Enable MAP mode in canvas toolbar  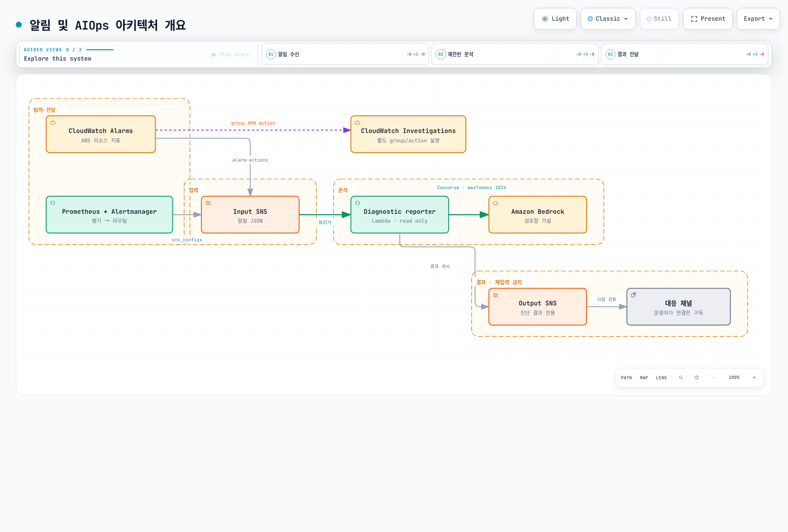[x=644, y=378]
